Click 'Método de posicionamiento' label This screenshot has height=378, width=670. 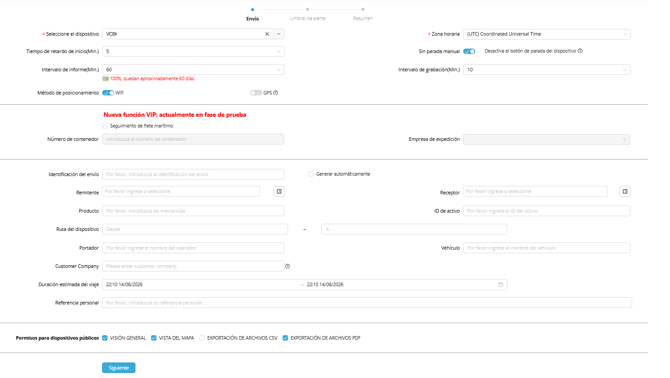68,93
